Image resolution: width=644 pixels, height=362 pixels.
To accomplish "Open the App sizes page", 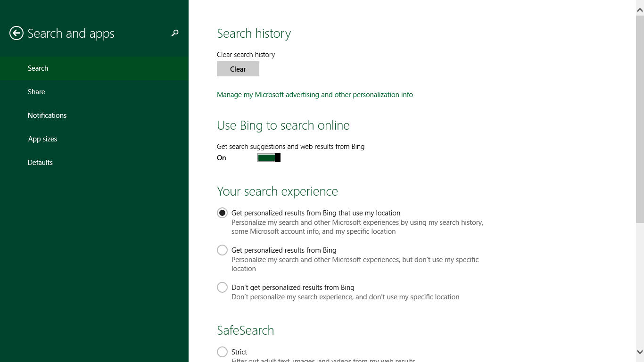I will pyautogui.click(x=94, y=139).
